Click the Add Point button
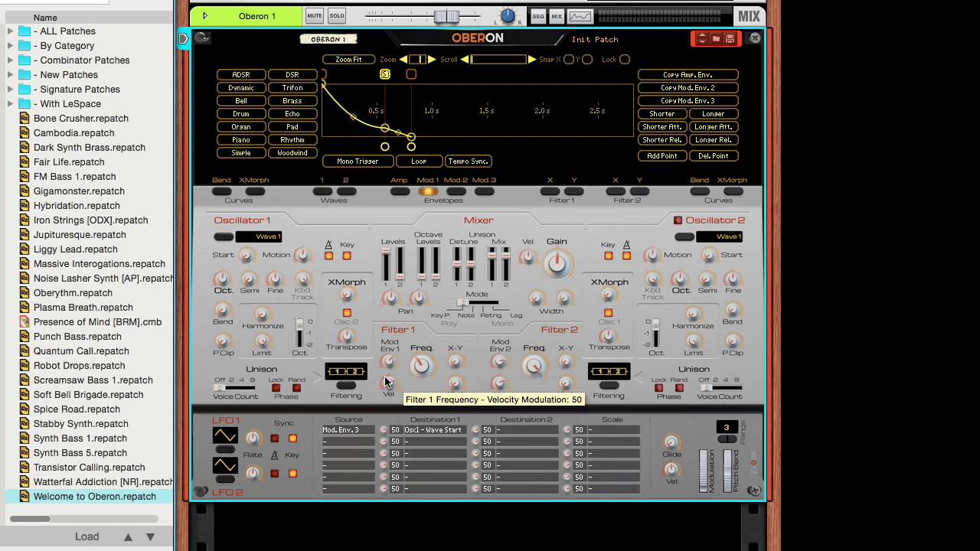 [x=662, y=156]
